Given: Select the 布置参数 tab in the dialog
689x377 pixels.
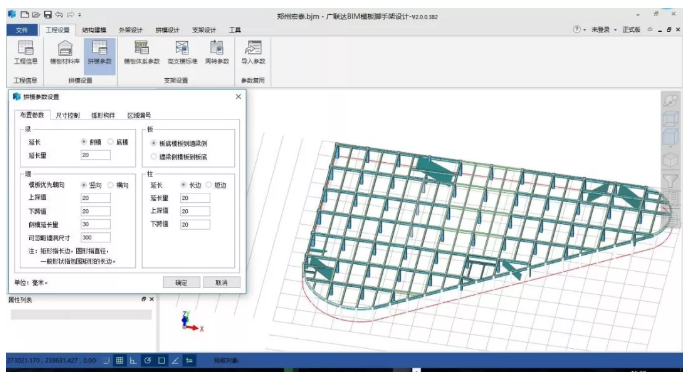Looking at the screenshot, I should (32, 115).
